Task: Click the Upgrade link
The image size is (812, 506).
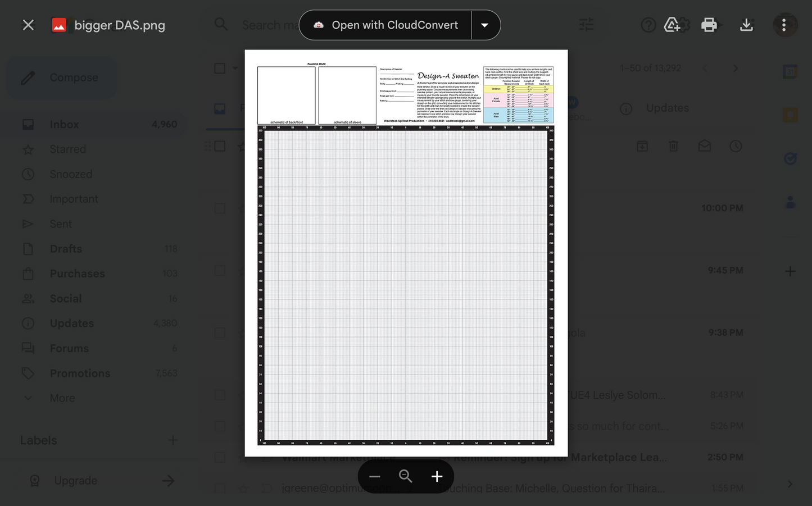Action: click(x=75, y=480)
